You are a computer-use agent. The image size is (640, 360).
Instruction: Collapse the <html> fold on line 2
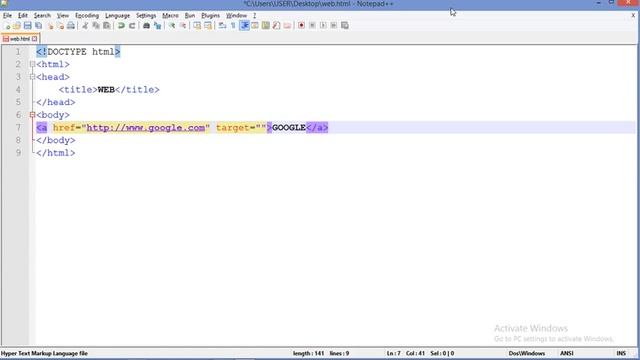click(32, 64)
